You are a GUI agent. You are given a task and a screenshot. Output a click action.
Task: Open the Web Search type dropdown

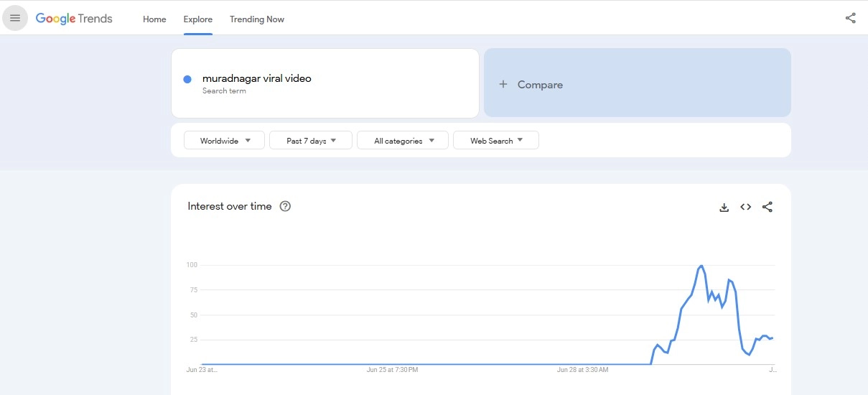pos(495,141)
